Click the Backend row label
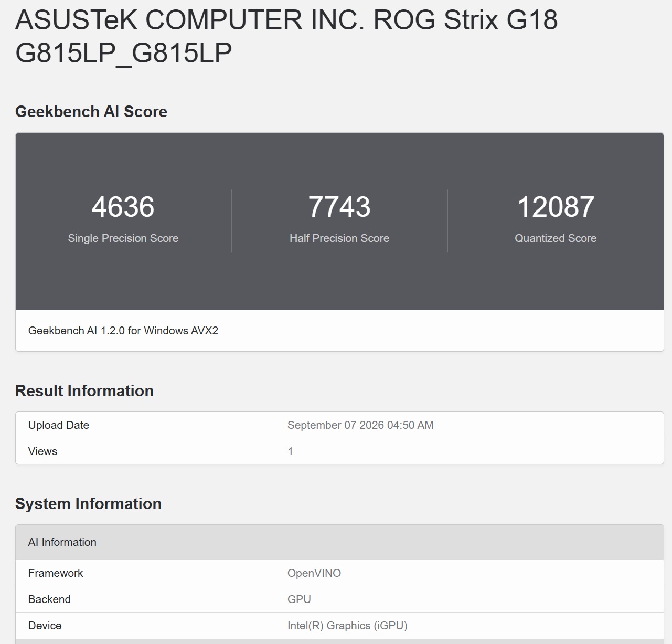672x644 pixels. coord(49,599)
